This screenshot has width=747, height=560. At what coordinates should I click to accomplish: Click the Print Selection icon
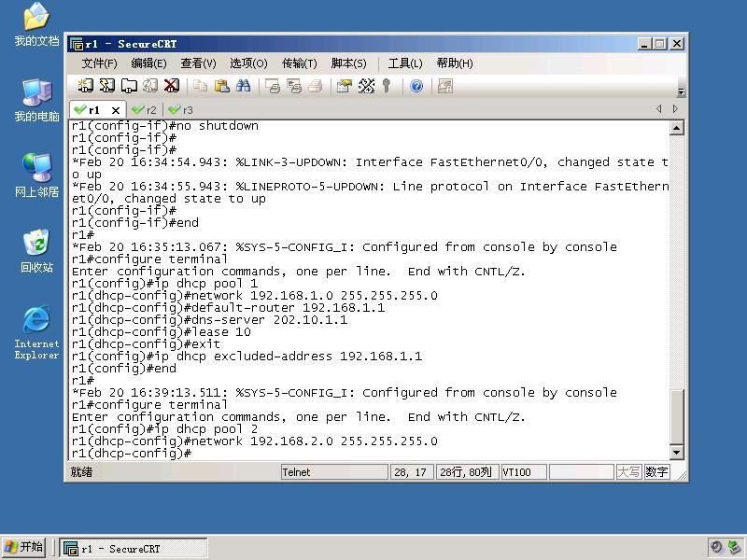[x=294, y=86]
